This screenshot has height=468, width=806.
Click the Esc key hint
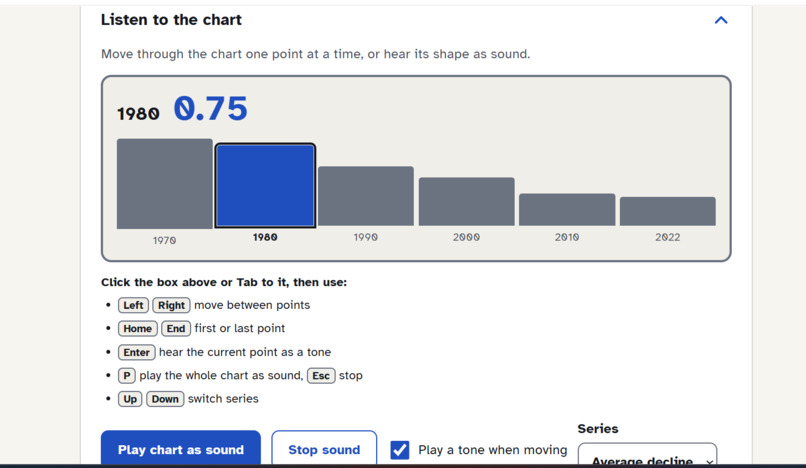click(x=321, y=375)
